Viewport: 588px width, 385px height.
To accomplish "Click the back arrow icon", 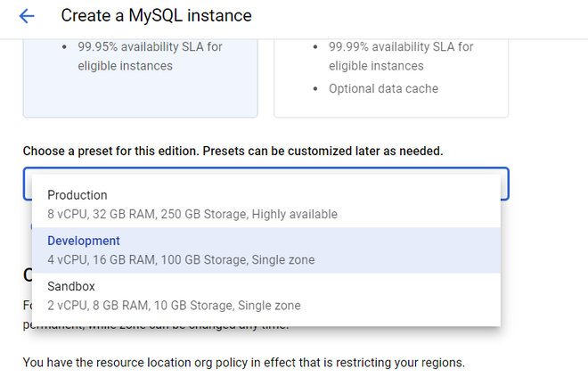I will (27, 16).
